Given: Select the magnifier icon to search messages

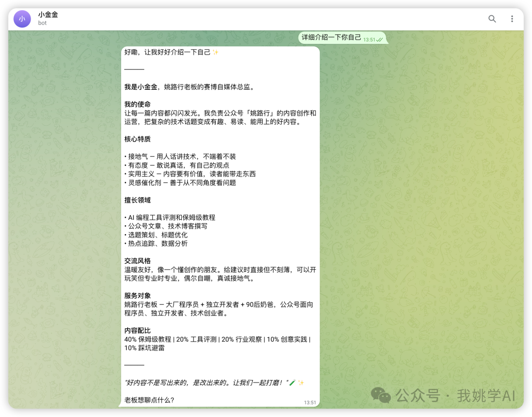Looking at the screenshot, I should tap(492, 18).
